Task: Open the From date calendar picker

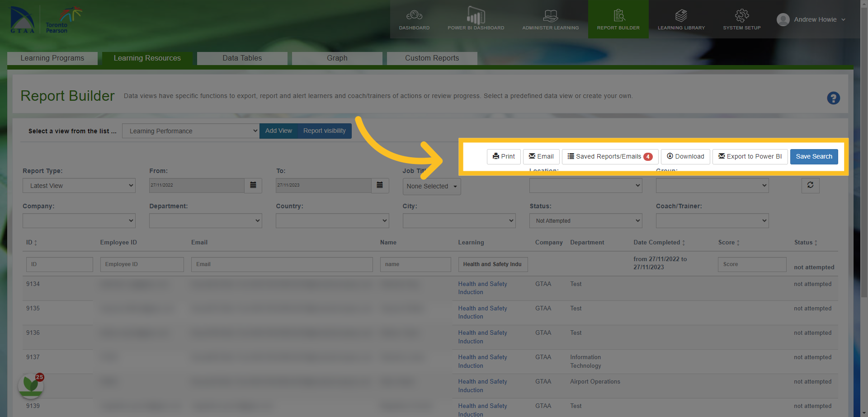Action: 253,185
